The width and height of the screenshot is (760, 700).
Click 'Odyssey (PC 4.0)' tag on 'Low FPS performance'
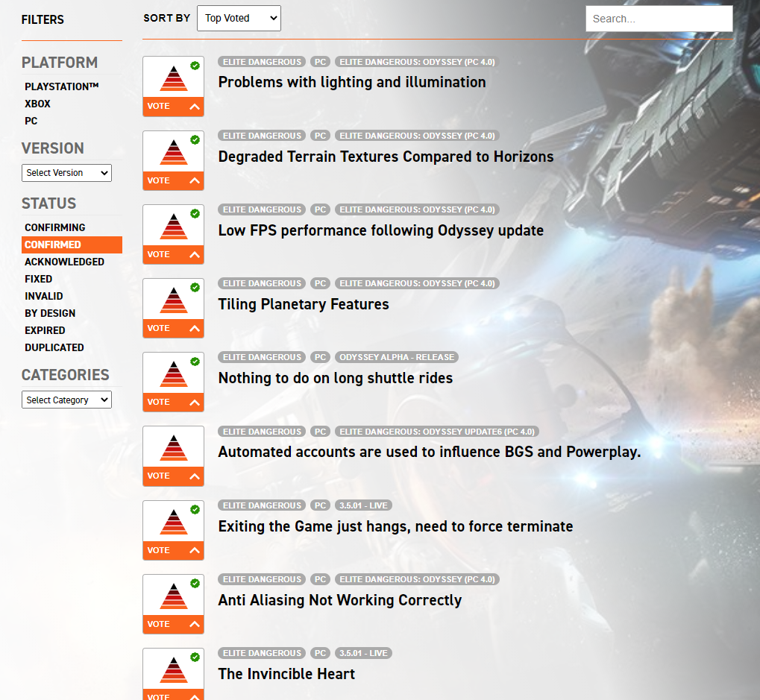417,209
